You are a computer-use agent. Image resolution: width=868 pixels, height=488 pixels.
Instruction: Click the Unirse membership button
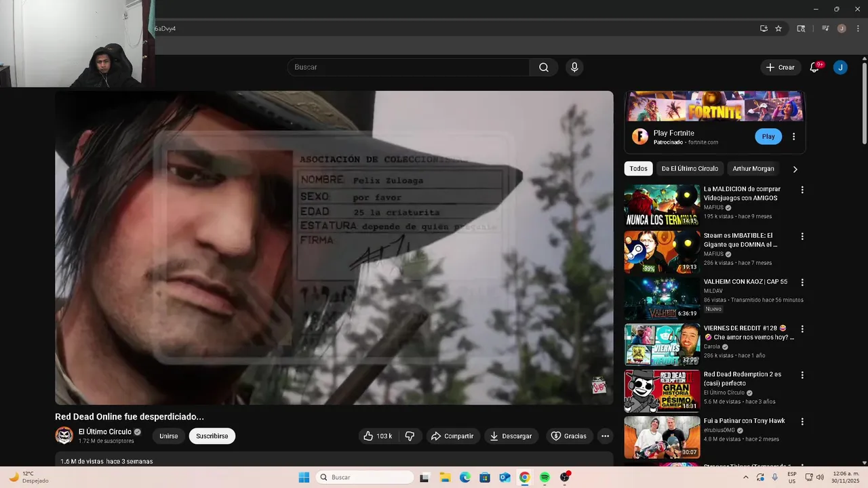[169, 436]
